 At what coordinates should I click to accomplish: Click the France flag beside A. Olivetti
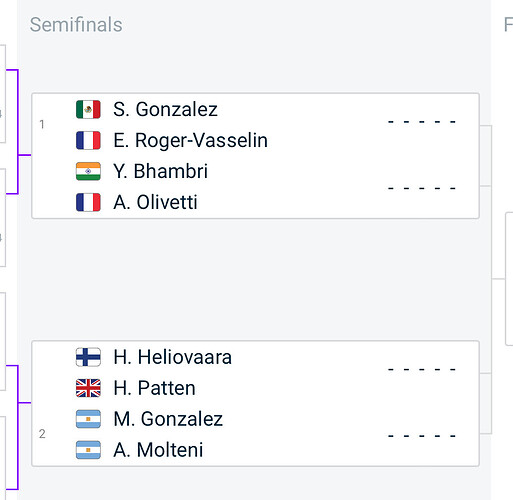88,202
